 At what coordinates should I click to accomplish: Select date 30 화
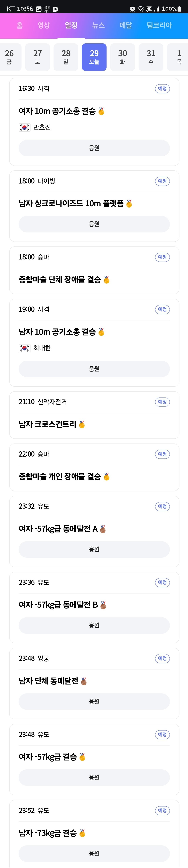tap(123, 57)
